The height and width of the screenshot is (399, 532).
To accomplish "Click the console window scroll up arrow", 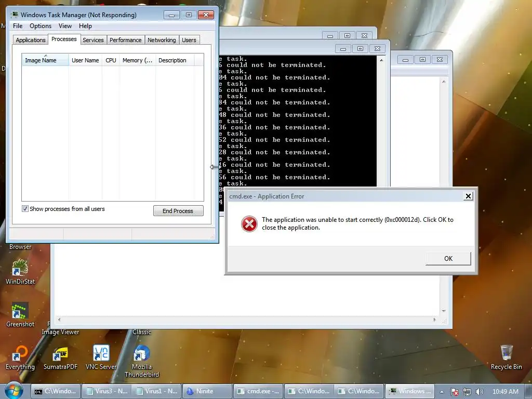I will pyautogui.click(x=381, y=60).
